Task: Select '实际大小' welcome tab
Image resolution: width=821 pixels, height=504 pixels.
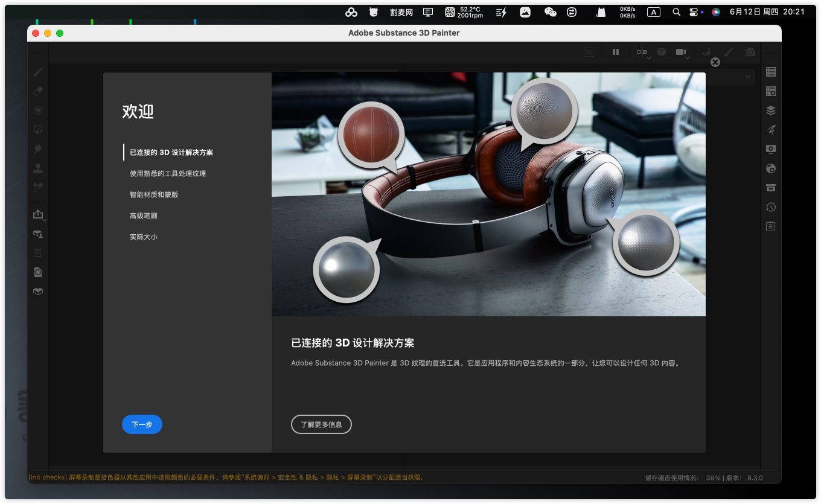Action: pyautogui.click(x=144, y=237)
